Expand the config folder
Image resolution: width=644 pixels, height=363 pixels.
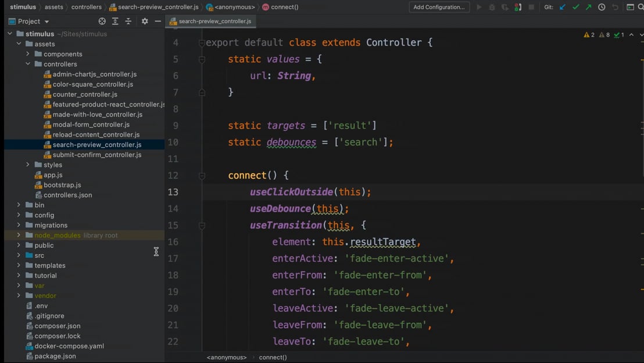(x=19, y=215)
